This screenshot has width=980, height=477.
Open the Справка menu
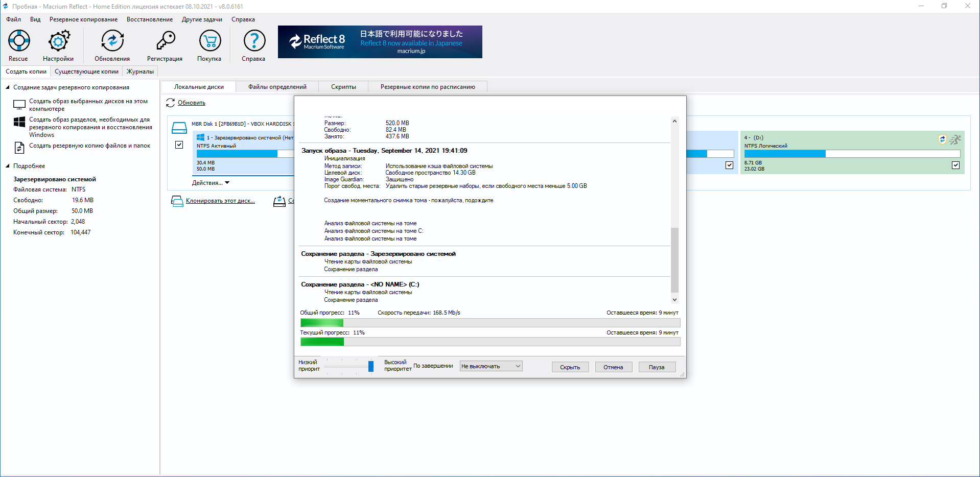click(x=243, y=19)
